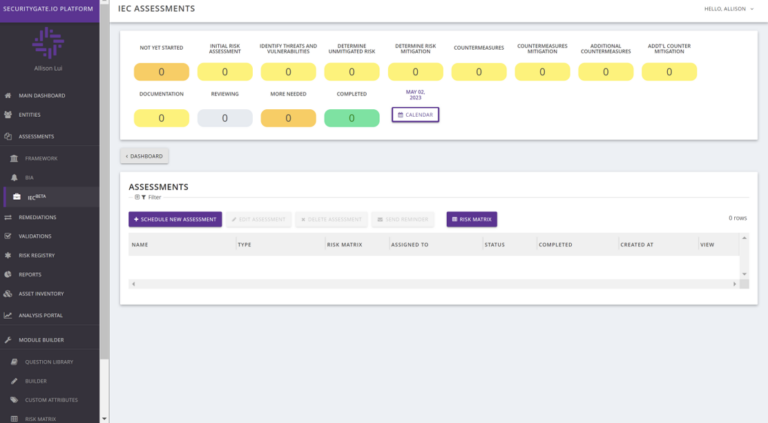Open Module Builder wrench icon
The width and height of the screenshot is (768, 423).
point(8,339)
